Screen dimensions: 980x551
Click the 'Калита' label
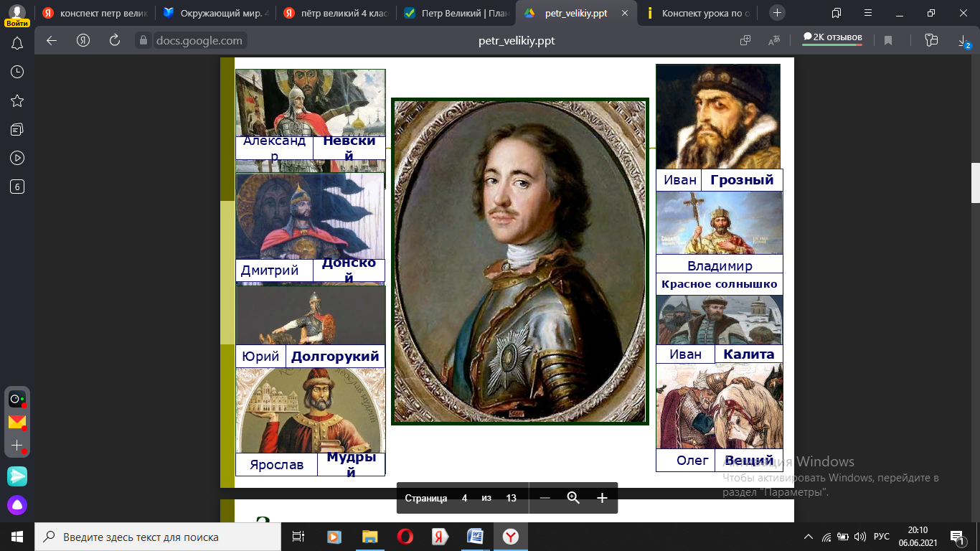749,354
